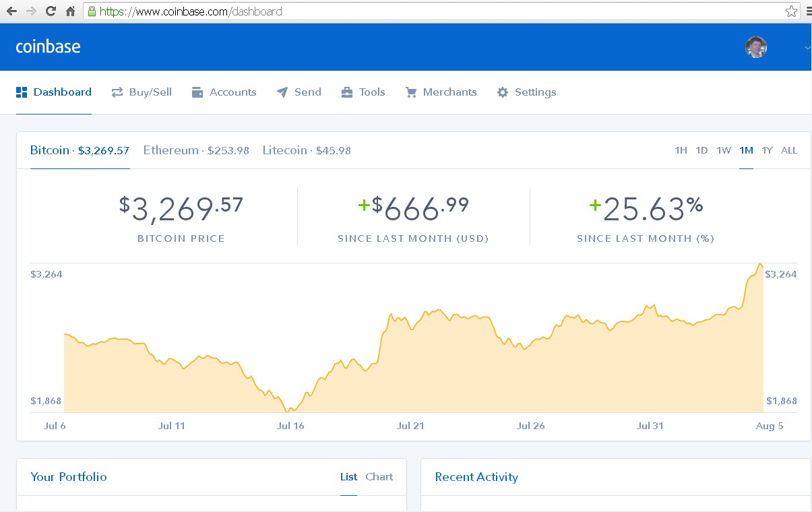Set chart range to 1M
This screenshot has width=812, height=512.
point(746,150)
